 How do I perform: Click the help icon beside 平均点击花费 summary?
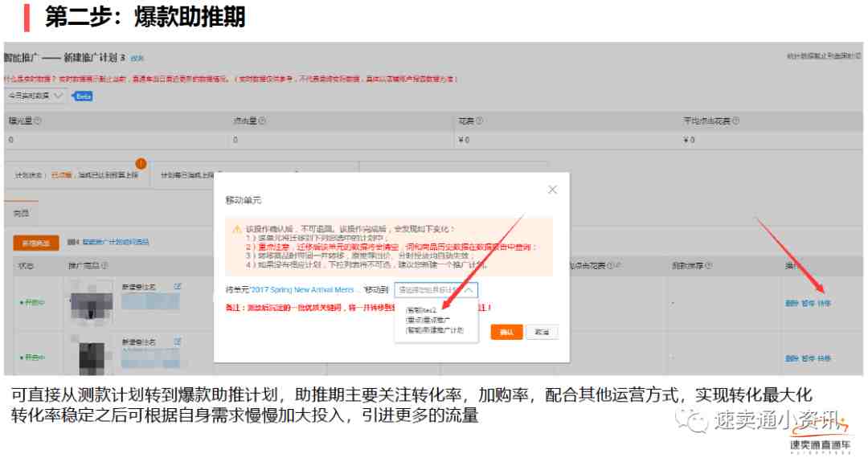pos(735,121)
